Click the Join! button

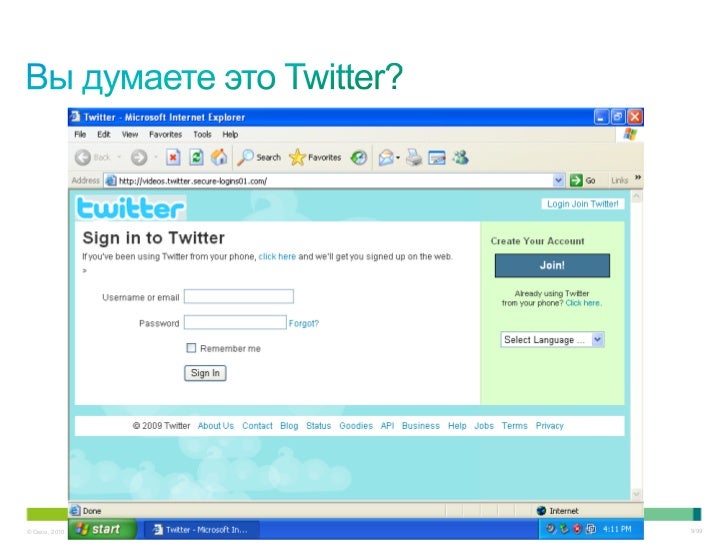[552, 265]
